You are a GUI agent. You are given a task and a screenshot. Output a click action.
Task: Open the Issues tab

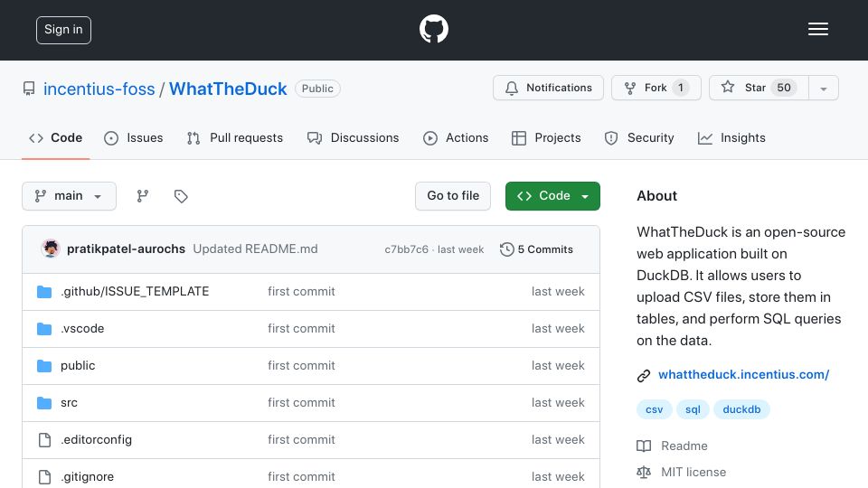click(x=134, y=137)
